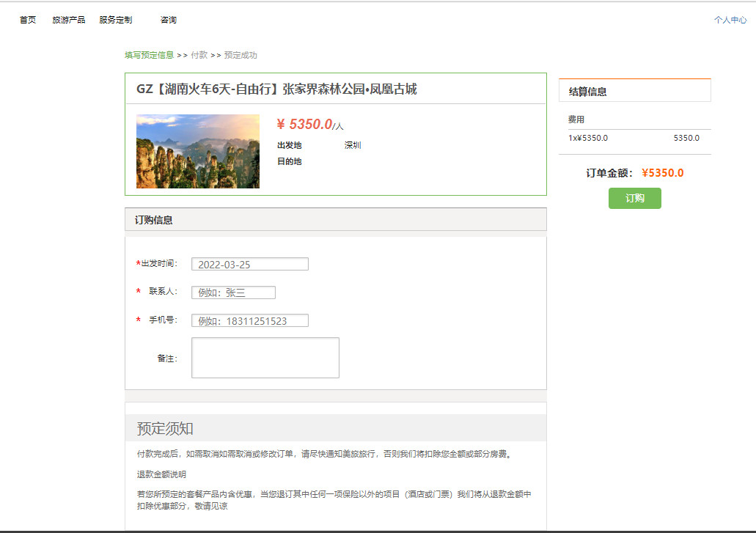Focus the 联系人 name input

click(x=233, y=293)
